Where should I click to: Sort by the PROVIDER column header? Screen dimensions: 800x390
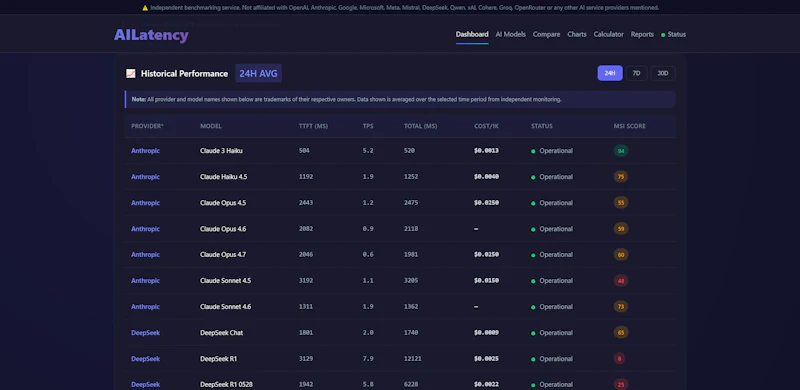click(x=147, y=126)
